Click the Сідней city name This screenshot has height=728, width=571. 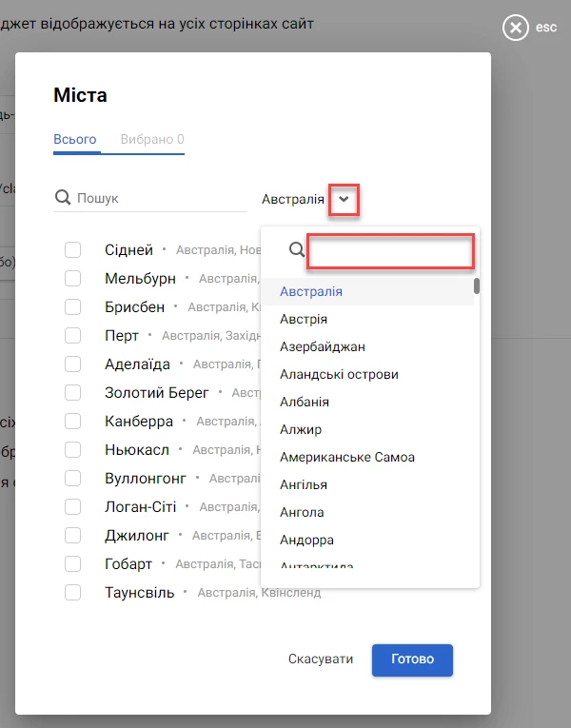(128, 249)
